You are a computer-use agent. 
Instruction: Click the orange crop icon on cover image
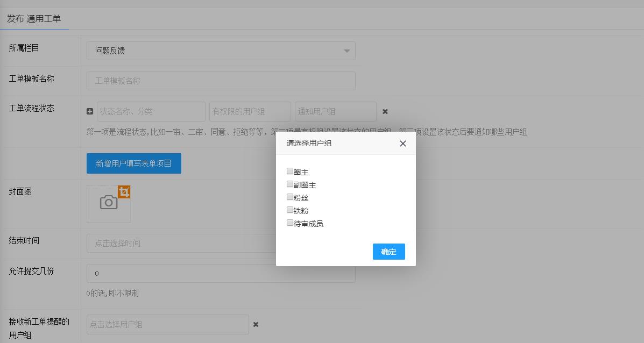124,192
